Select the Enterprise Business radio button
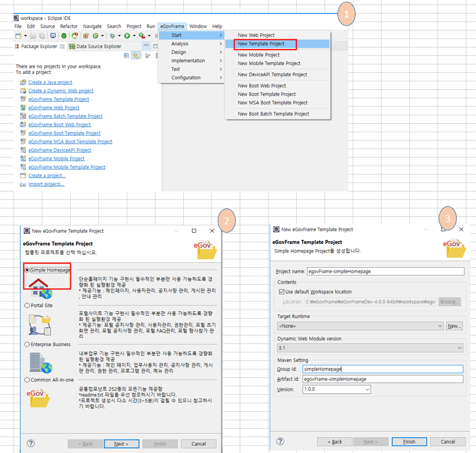This screenshot has width=476, height=453. [x=27, y=345]
